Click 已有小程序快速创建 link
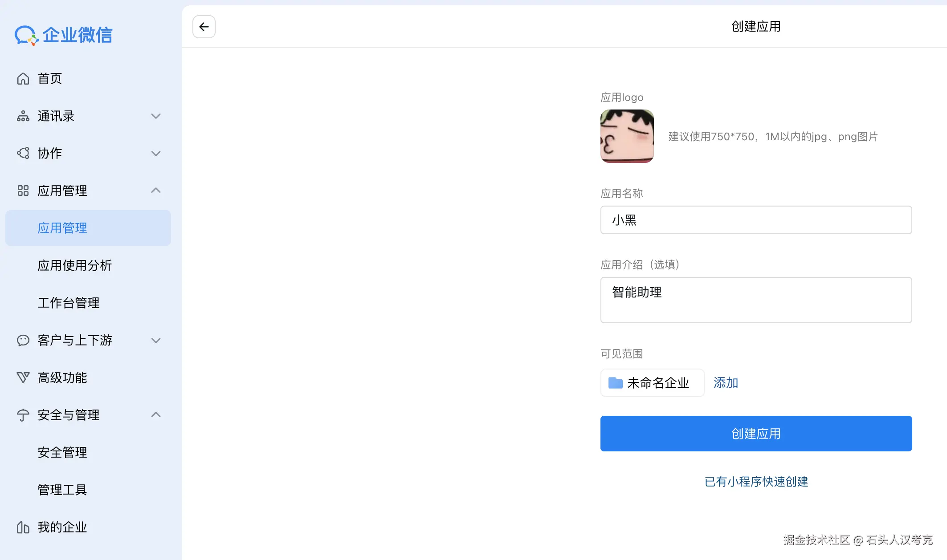The width and height of the screenshot is (947, 560). 756,482
